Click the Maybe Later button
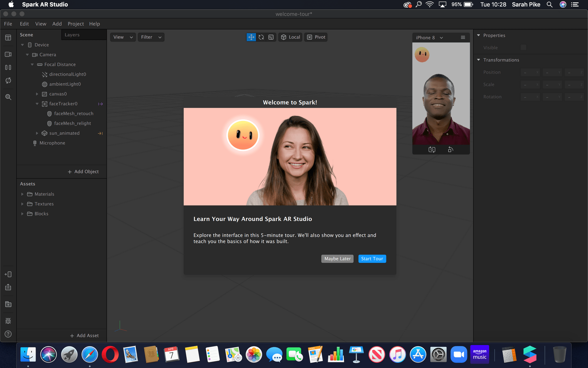Screen dimensions: 588x368 point(337,259)
